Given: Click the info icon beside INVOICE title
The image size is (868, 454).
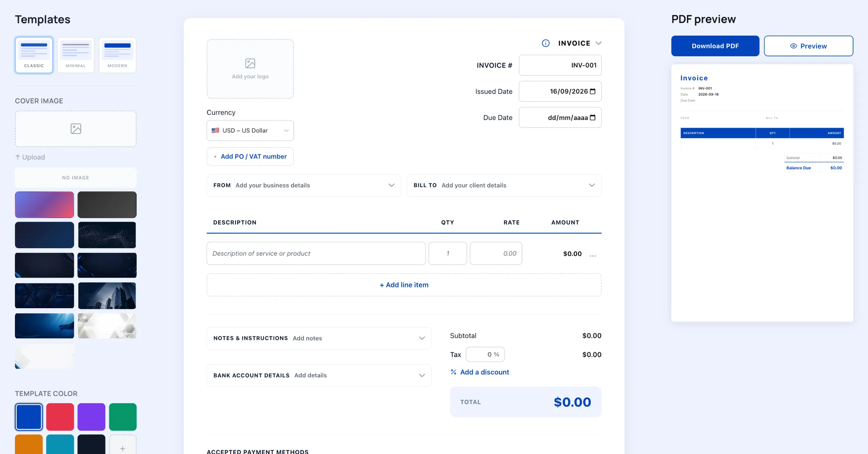Looking at the screenshot, I should 546,43.
